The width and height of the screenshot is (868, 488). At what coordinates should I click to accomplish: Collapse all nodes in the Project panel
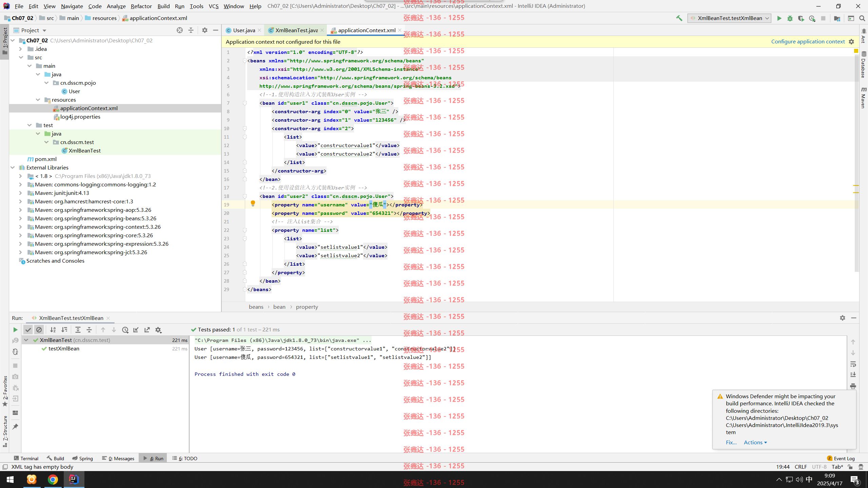(x=191, y=30)
